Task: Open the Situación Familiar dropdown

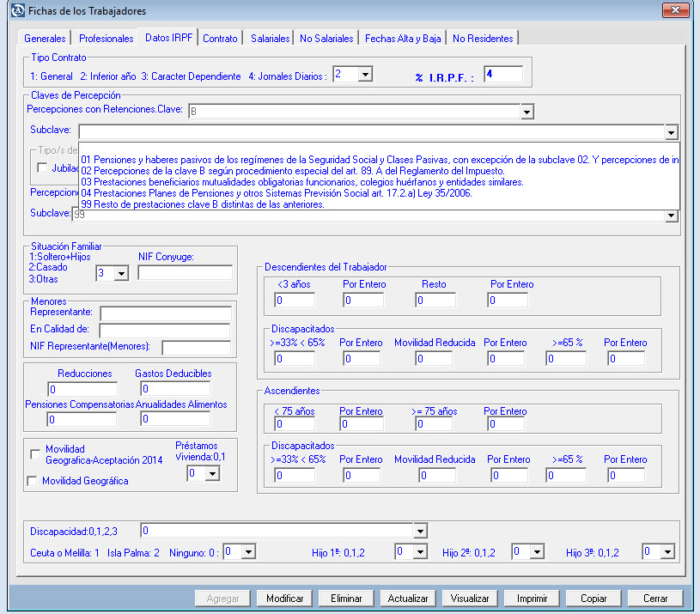Action: 120,273
